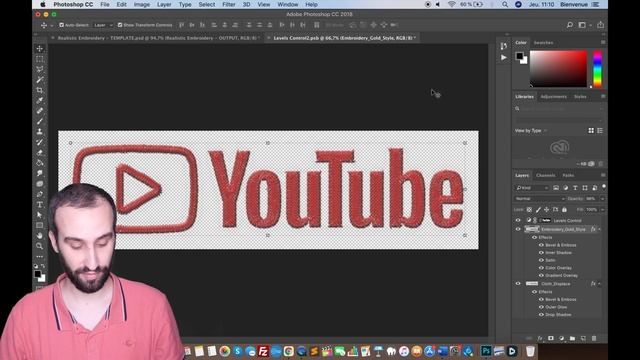This screenshot has height=360, width=640.
Task: Pick a color in the red color field
Action: coord(558,69)
